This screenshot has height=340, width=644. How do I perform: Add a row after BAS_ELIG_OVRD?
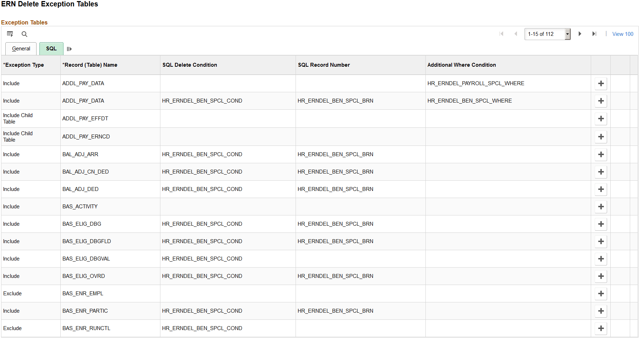point(601,276)
